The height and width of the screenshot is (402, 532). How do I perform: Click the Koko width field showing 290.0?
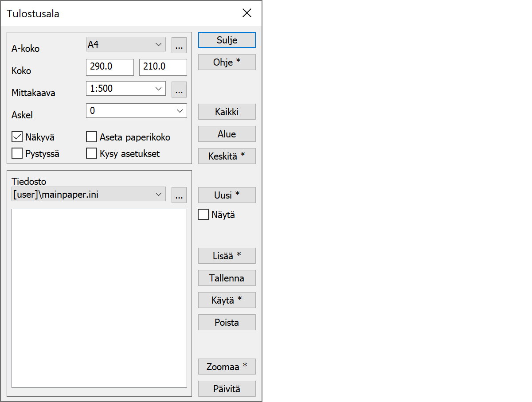pyautogui.click(x=110, y=67)
